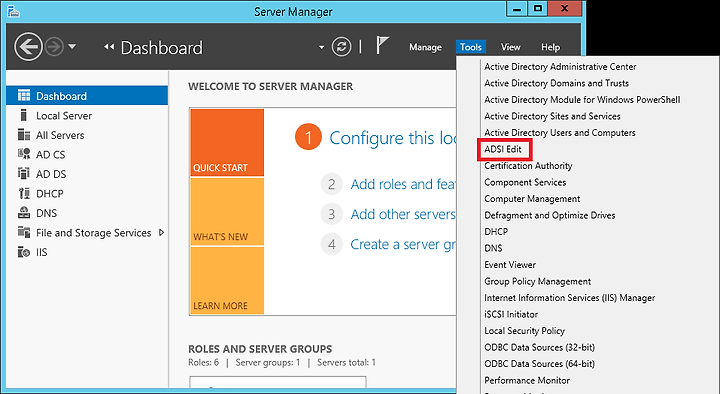The image size is (720, 394).
Task: Open dropdown arrow left of refresh
Action: (x=321, y=47)
